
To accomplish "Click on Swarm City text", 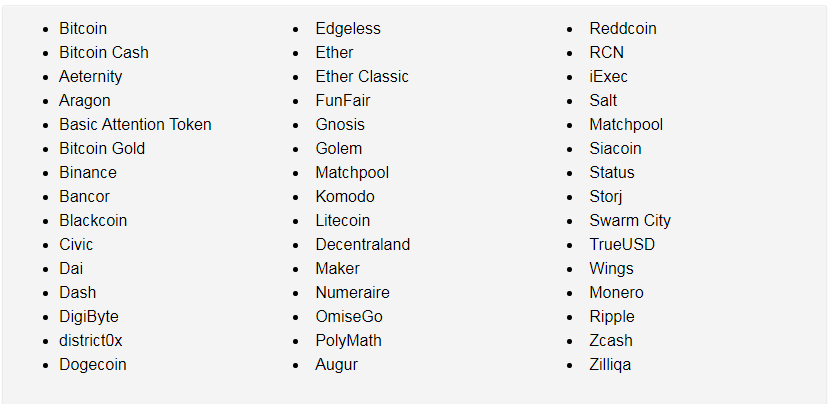I will (630, 221).
